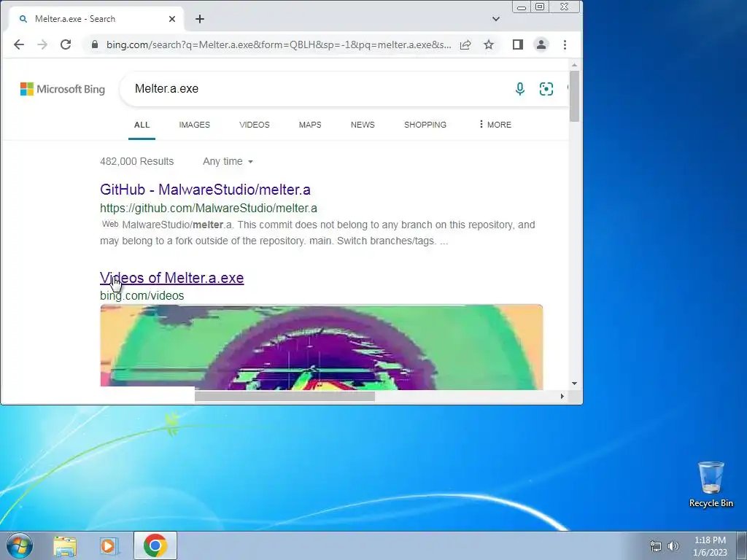Click the Show desktop strip on the taskbar
The width and height of the screenshot is (747, 560).
point(742,545)
